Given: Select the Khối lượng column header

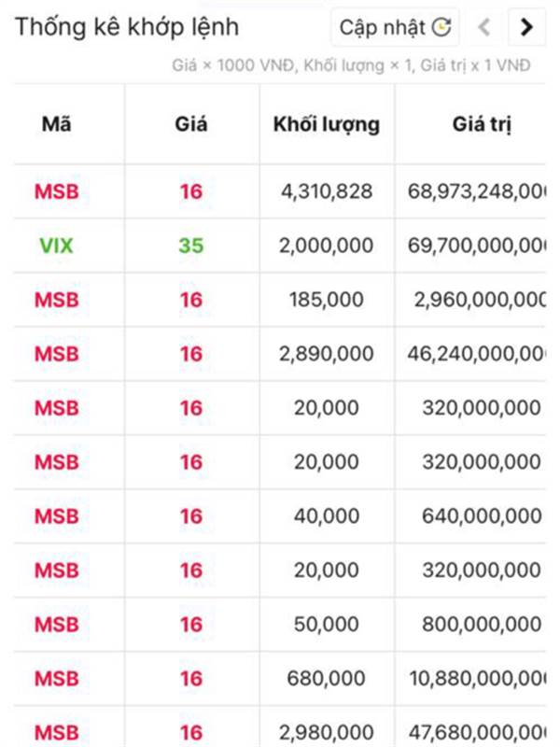Looking at the screenshot, I should click(327, 125).
